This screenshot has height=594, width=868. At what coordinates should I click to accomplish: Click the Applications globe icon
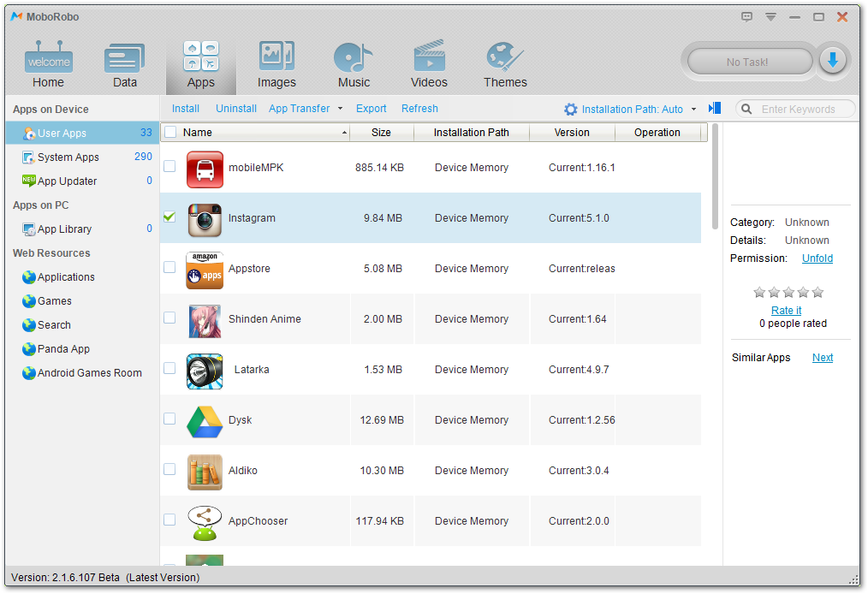[29, 277]
